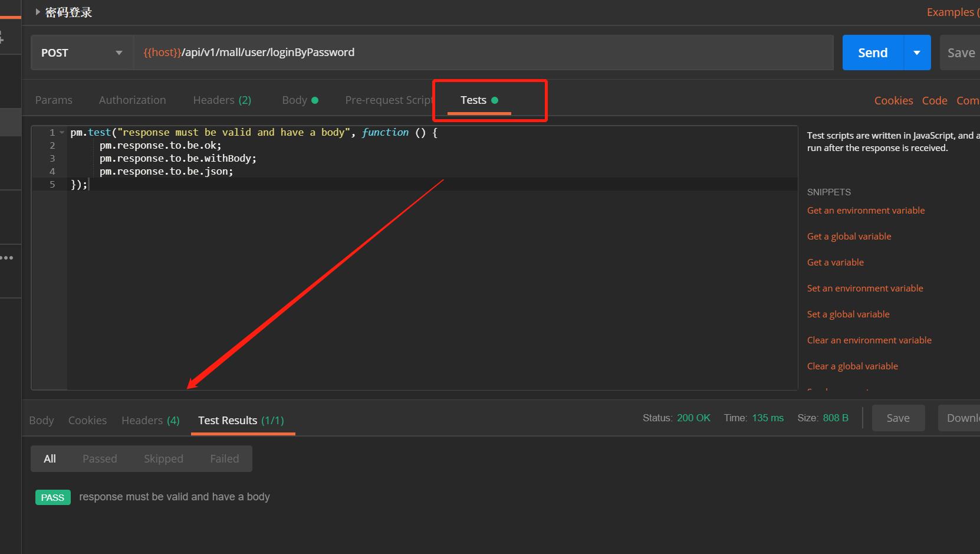Open the Cookies link
The height and width of the screenshot is (554, 980).
(x=893, y=100)
